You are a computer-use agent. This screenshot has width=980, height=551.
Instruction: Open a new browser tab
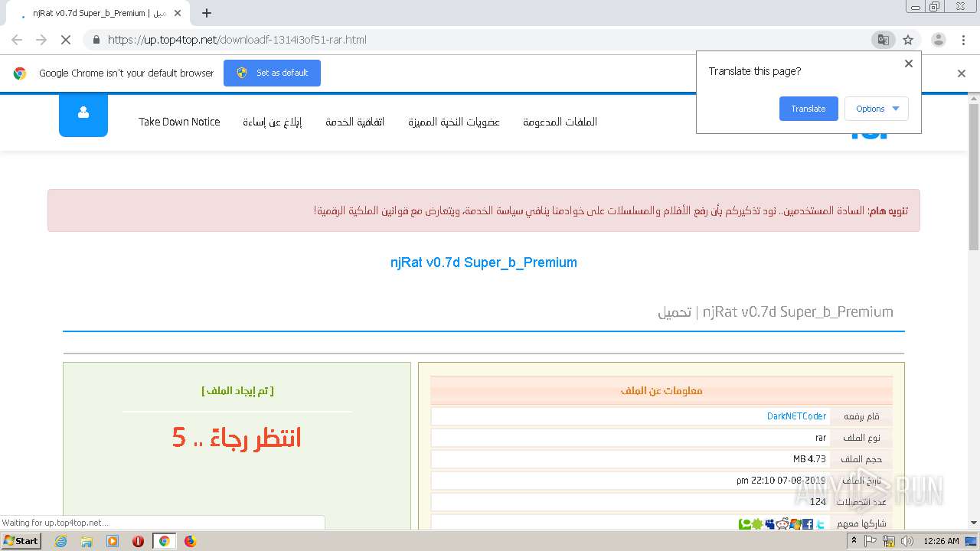[x=207, y=13]
